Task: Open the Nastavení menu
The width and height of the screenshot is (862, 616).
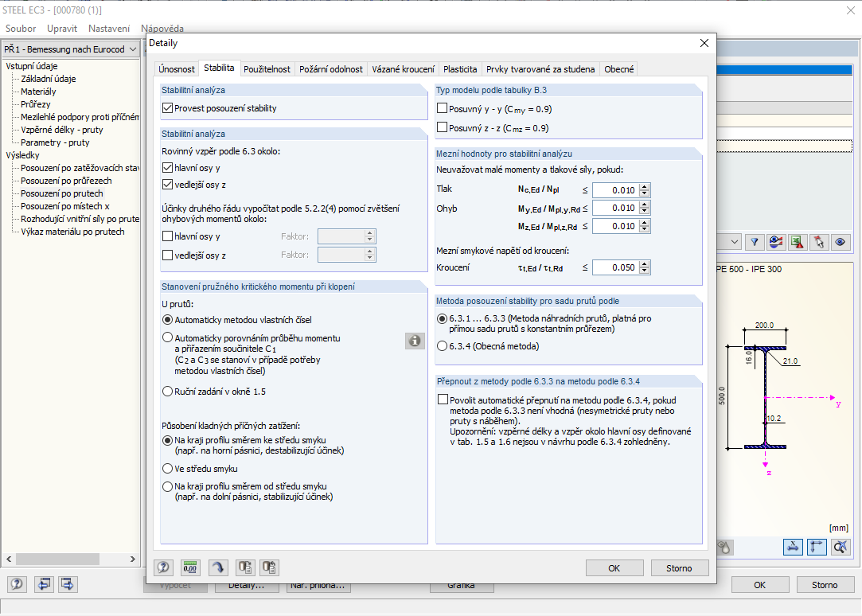Action: coord(109,29)
